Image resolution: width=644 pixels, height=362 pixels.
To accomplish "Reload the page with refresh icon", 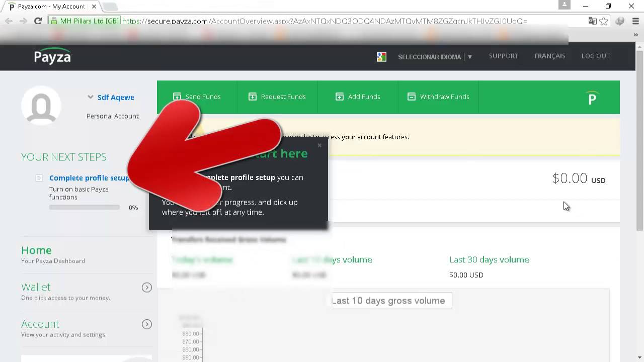I will tap(38, 21).
